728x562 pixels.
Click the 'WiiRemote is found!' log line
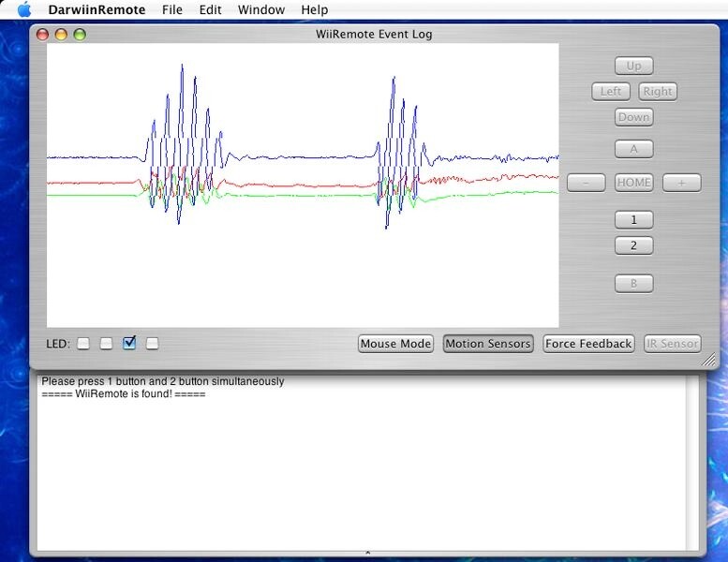click(124, 394)
